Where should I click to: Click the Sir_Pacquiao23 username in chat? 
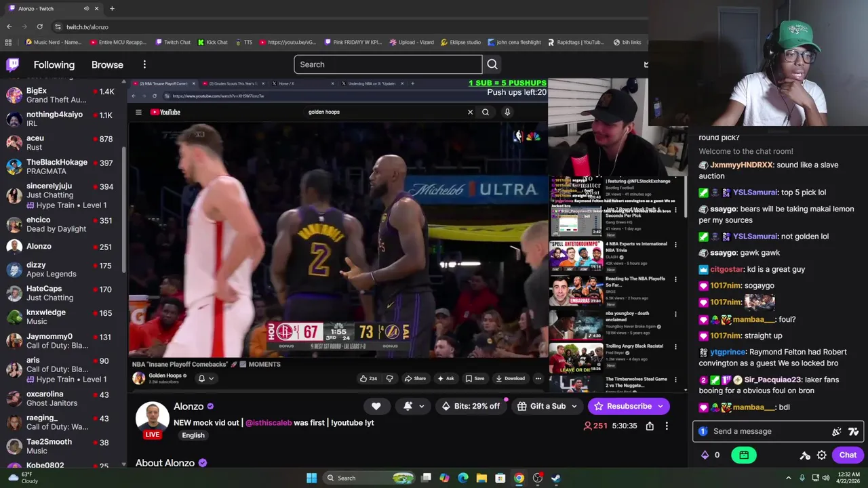pos(772,380)
